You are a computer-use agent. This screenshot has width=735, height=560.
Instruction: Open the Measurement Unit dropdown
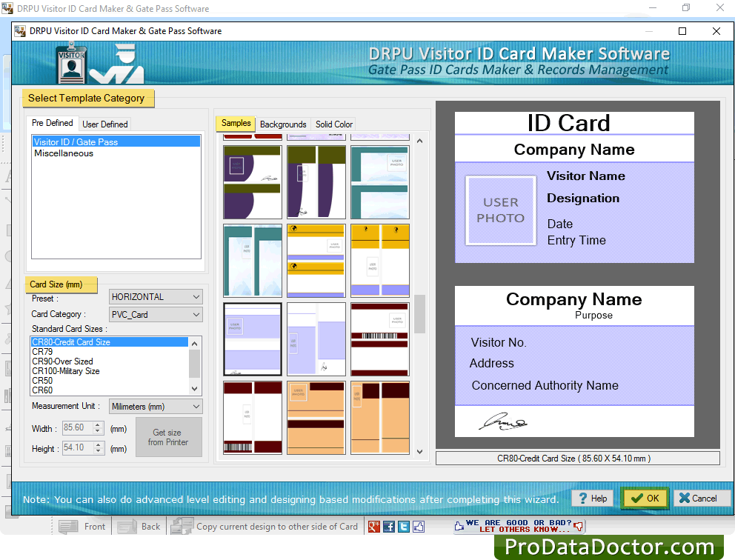point(156,406)
